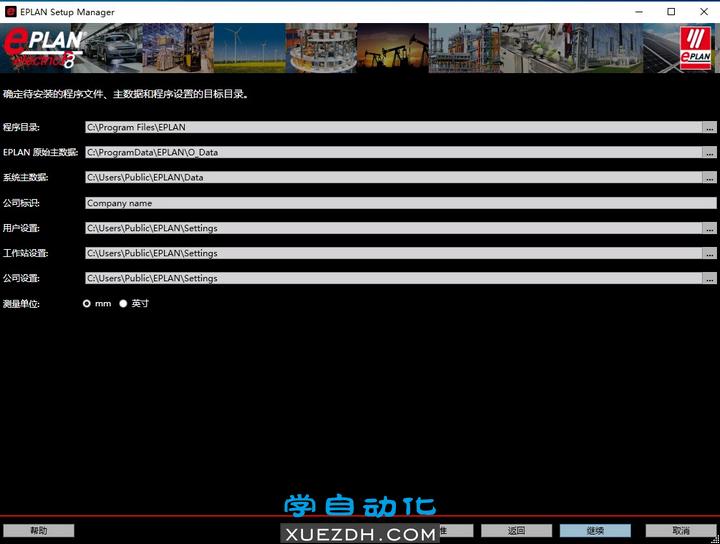The image size is (720, 544).
Task: Click the red EPLAN logo at banner right
Action: [x=695, y=48]
